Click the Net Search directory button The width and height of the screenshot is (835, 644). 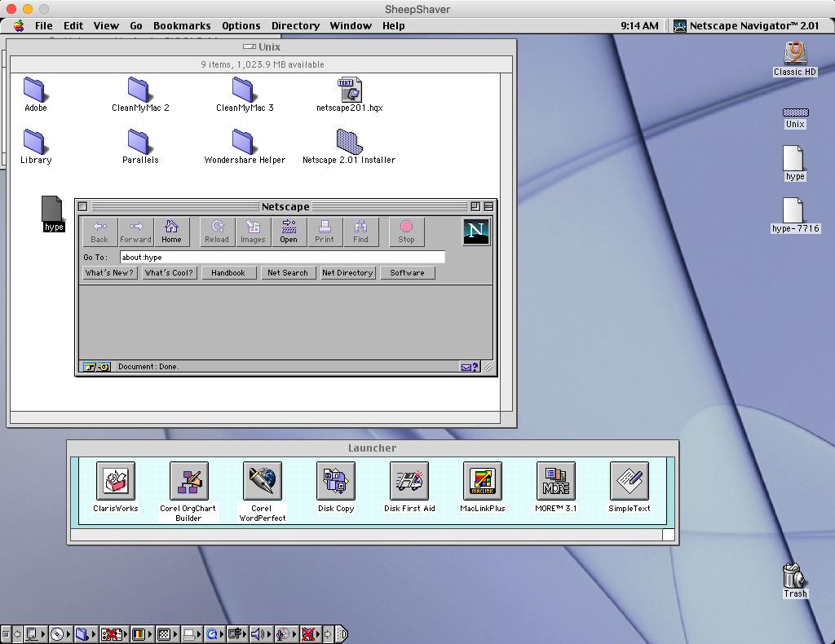[x=288, y=272]
